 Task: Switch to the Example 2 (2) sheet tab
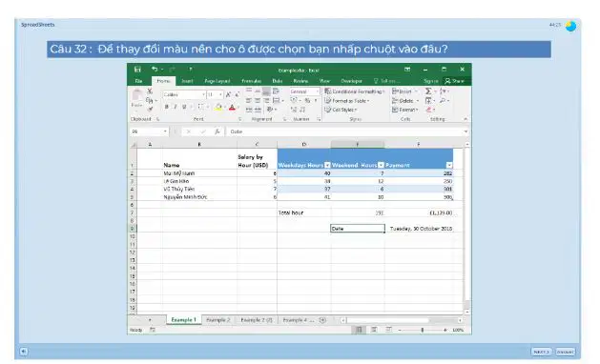pos(257,320)
